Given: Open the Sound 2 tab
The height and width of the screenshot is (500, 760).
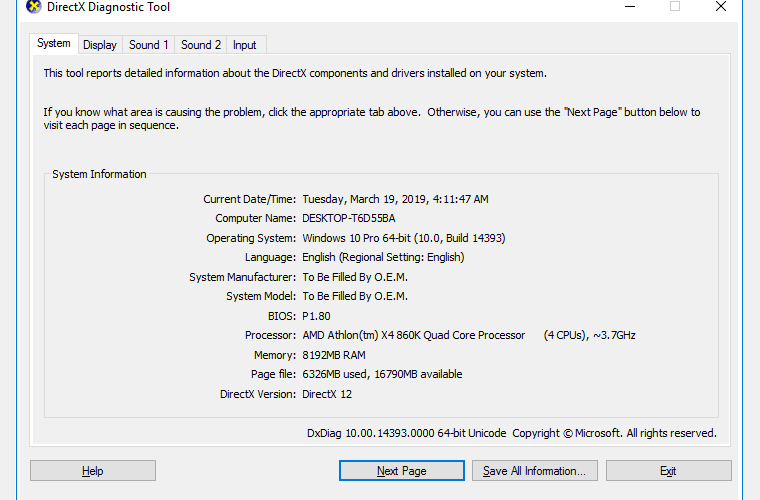Looking at the screenshot, I should [201, 45].
